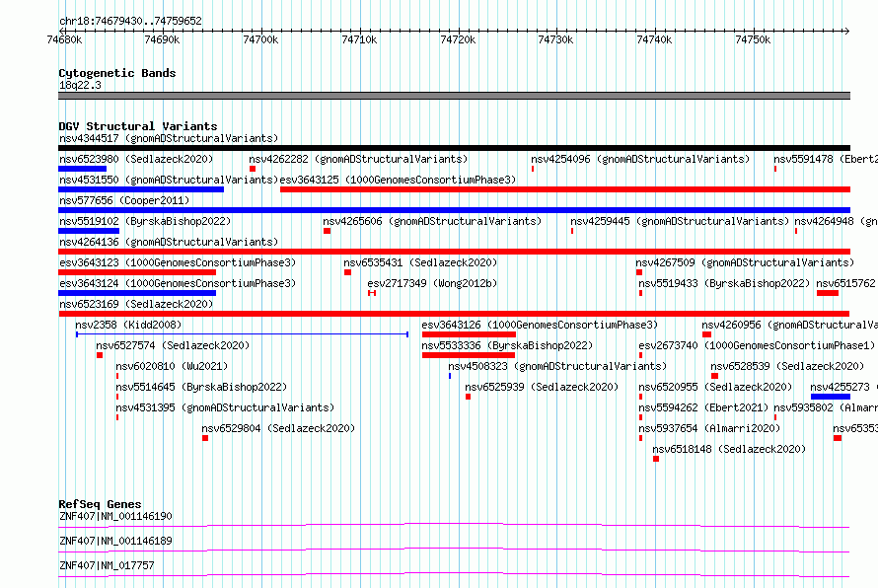Open the nsv4267509 (gnomADStructuralVariants) label
878x588 pixels.
coord(745,262)
